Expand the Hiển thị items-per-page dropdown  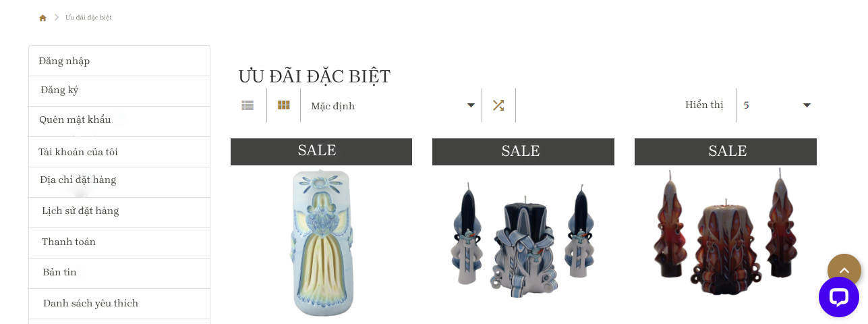point(777,105)
